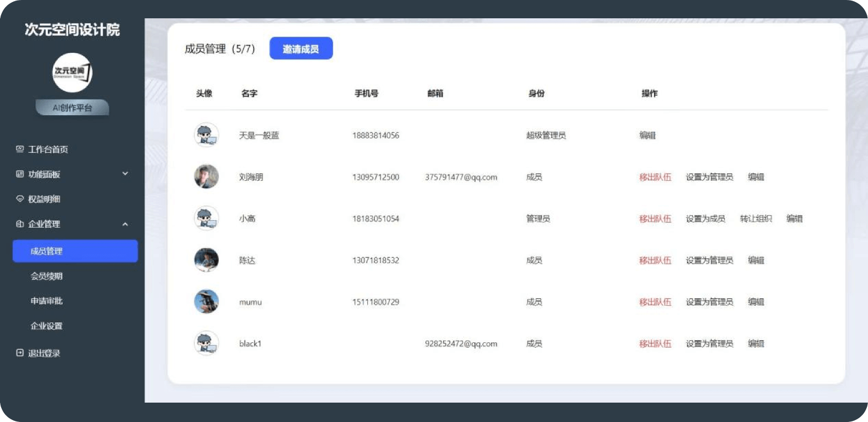Open 工作台首页 in sidebar
The height and width of the screenshot is (422, 868).
pos(48,149)
